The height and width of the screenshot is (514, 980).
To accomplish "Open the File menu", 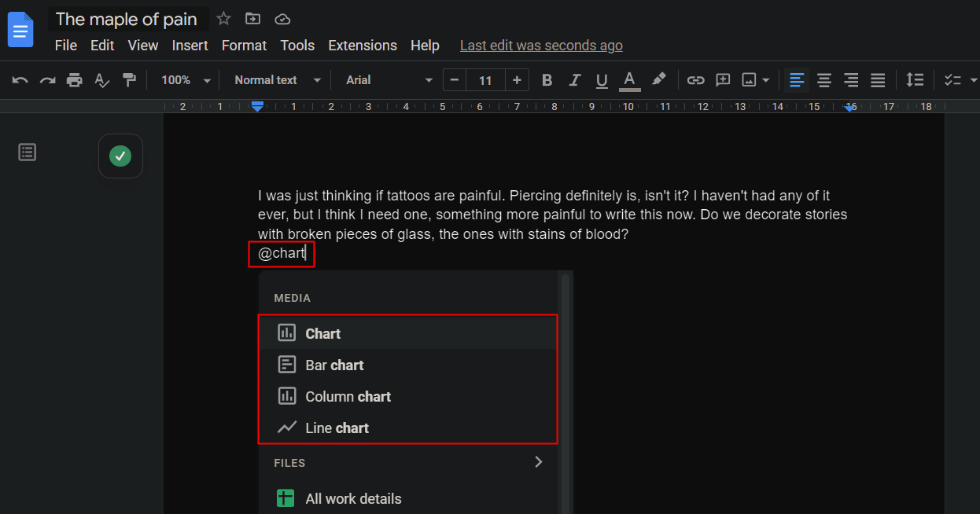I will (x=66, y=46).
